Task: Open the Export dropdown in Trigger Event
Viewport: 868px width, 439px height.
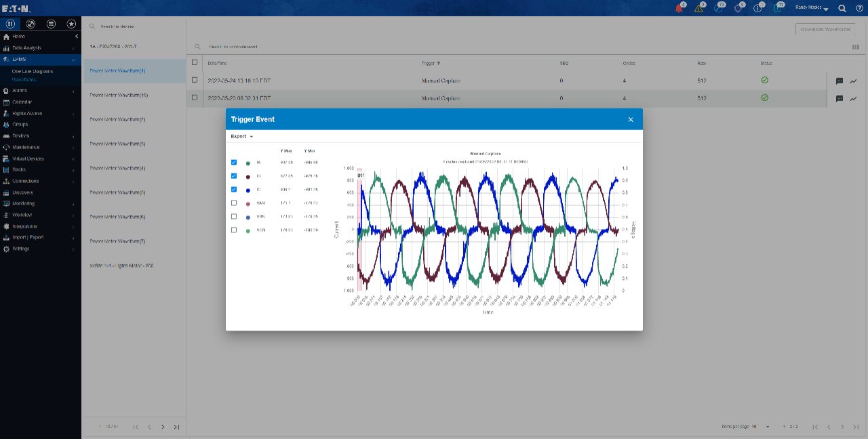Action: click(x=241, y=136)
